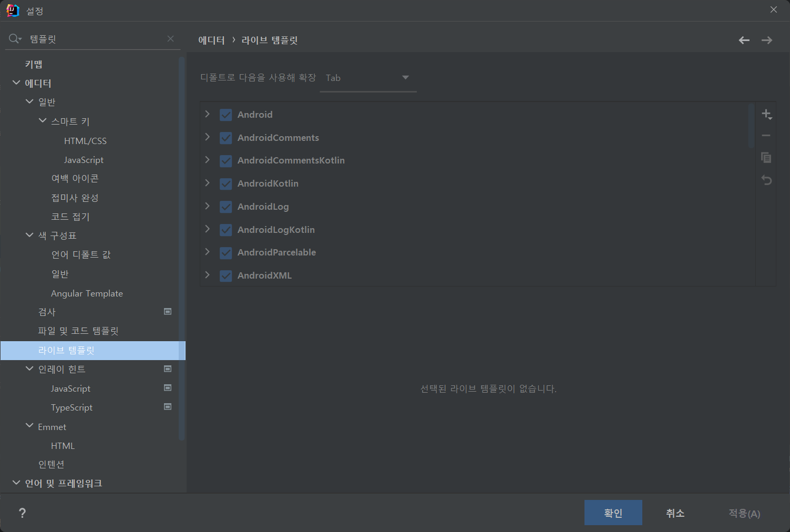Open 여백 아이콘 settings page
The height and width of the screenshot is (532, 790).
pyautogui.click(x=75, y=179)
